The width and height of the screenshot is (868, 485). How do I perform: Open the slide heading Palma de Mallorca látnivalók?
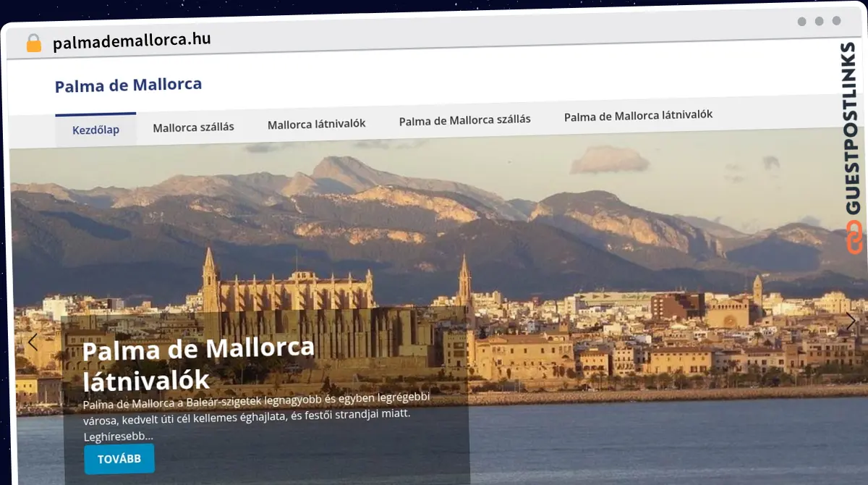pyautogui.click(x=198, y=363)
